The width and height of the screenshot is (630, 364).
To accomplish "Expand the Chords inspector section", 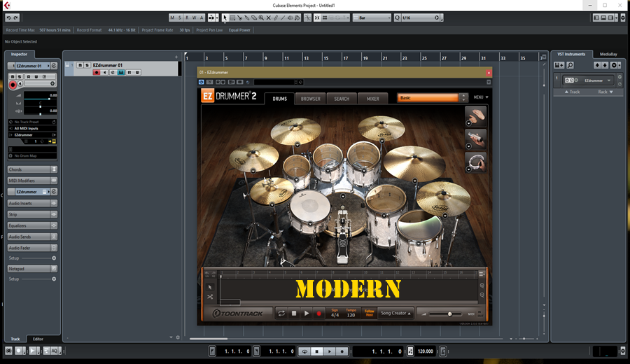I will point(32,169).
